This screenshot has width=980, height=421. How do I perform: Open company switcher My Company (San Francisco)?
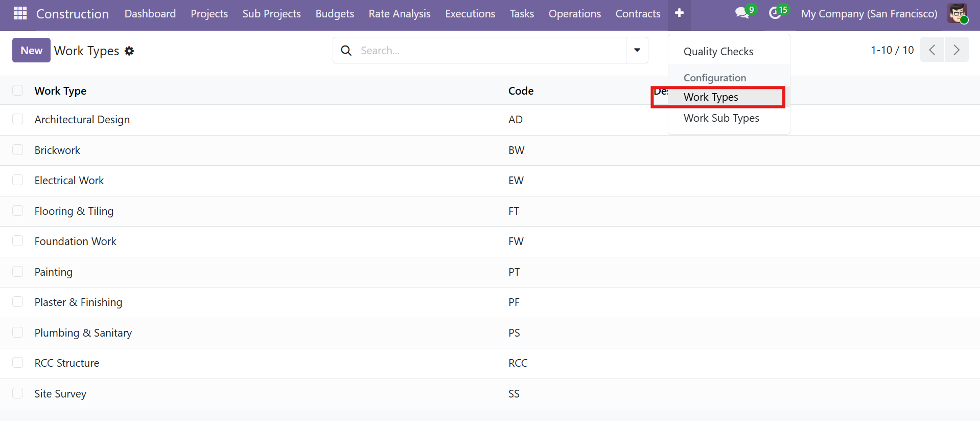coord(869,14)
